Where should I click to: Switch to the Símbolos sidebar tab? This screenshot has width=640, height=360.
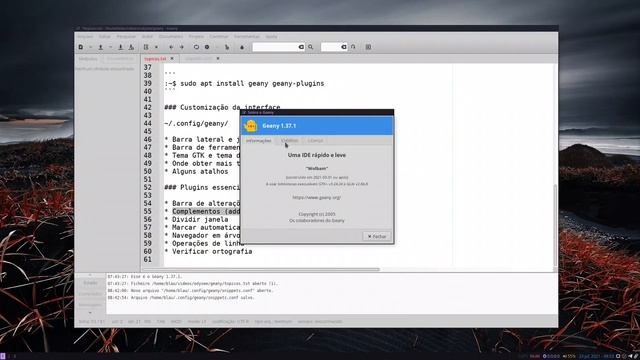pos(88,59)
